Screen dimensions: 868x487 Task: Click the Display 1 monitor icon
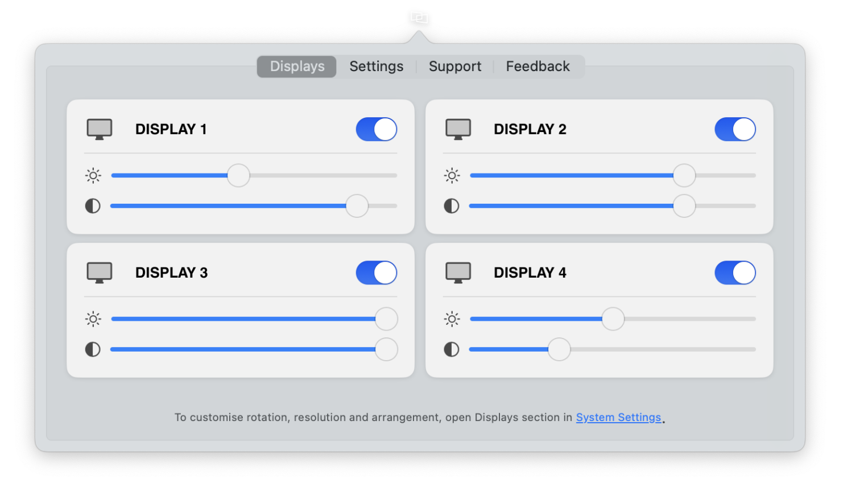pos(100,129)
